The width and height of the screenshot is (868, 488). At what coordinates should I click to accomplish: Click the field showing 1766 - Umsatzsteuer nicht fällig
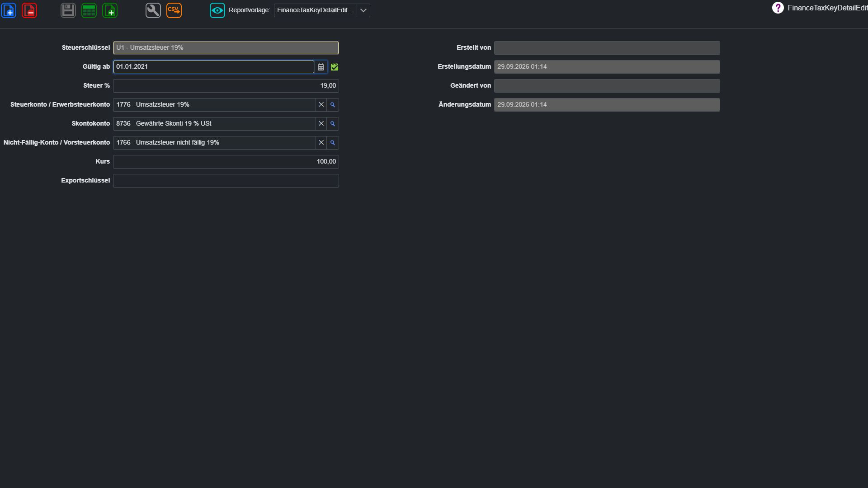[214, 143]
